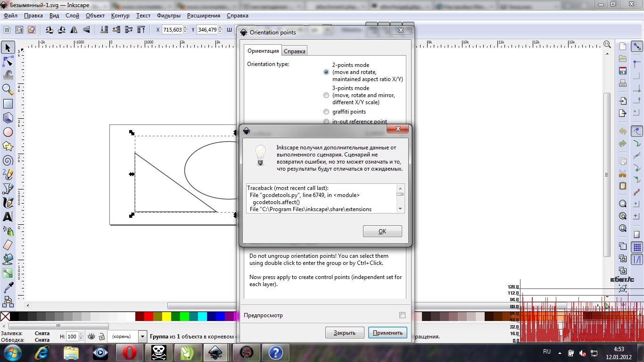Confirm the message with the OK button
The height and width of the screenshot is (362, 644).
pyautogui.click(x=382, y=231)
